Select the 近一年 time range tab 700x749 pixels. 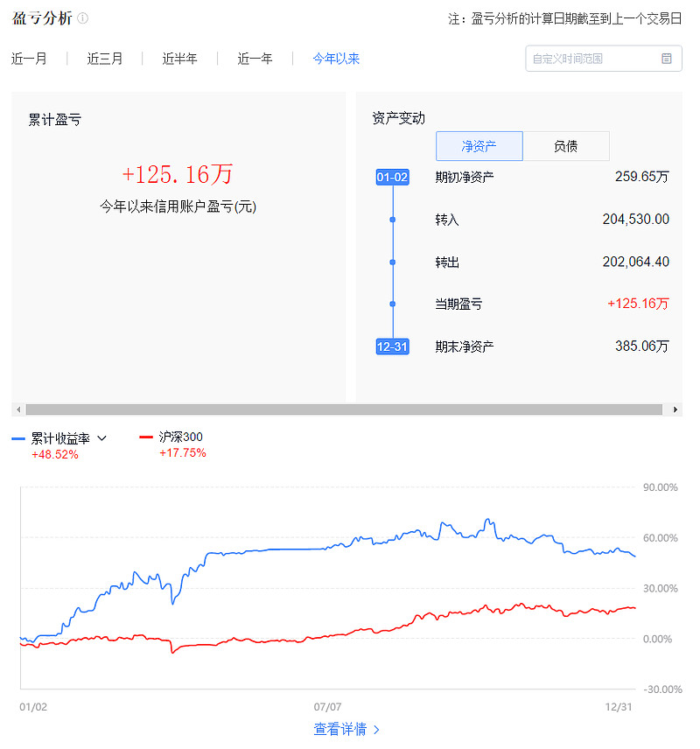(x=255, y=59)
